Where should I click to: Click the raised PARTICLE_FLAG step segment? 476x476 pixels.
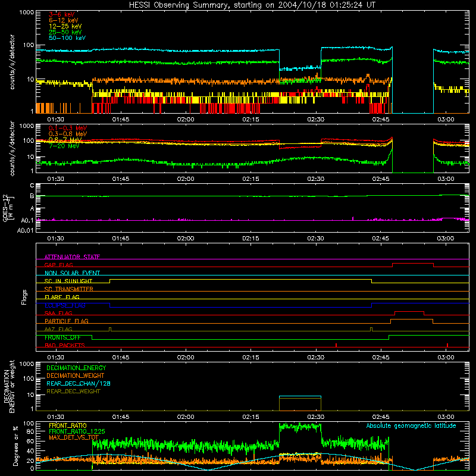(x=412, y=320)
